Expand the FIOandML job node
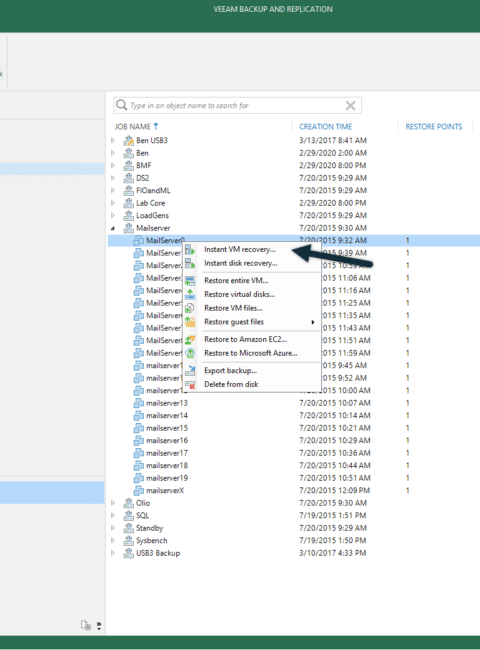The image size is (480, 650). pyautogui.click(x=113, y=190)
